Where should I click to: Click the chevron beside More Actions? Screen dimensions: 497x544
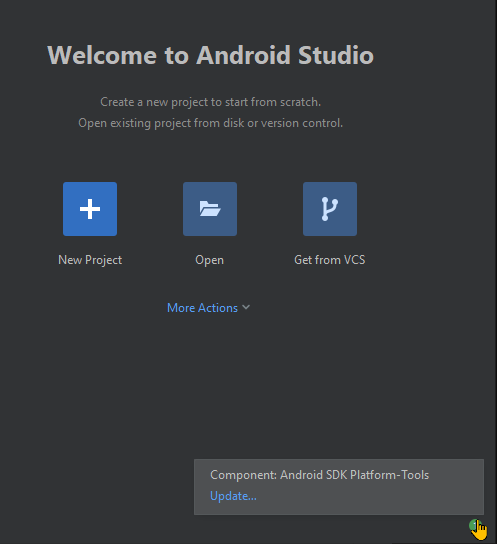pos(246,307)
